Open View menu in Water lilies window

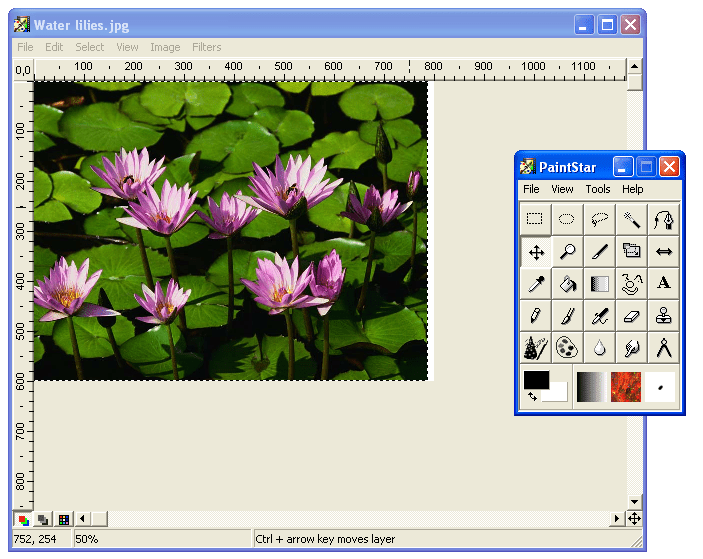127,47
